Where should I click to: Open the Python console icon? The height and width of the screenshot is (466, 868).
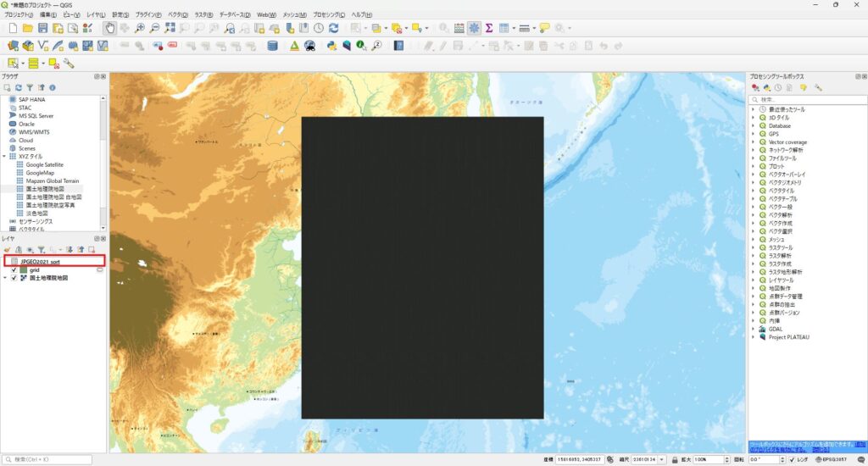tap(331, 46)
